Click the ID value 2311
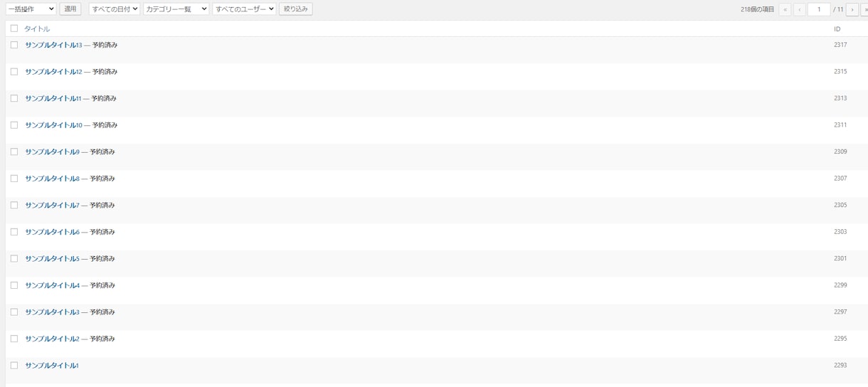 [x=840, y=125]
